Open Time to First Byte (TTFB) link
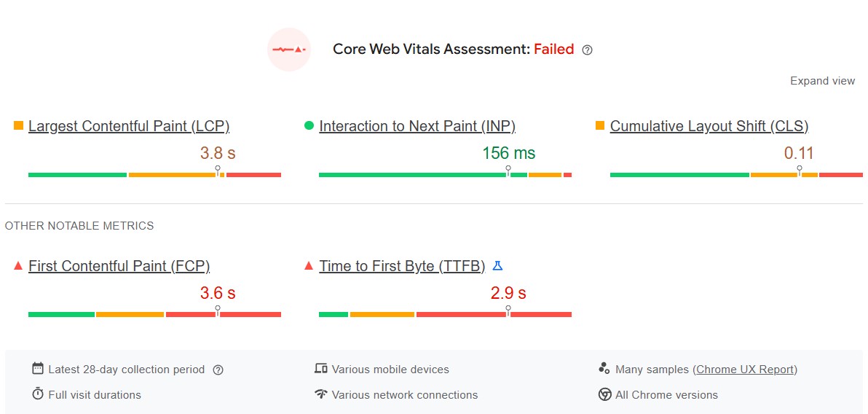 402,266
